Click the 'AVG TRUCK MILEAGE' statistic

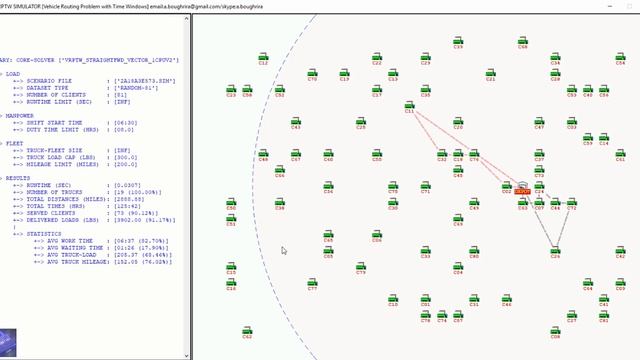[x=103, y=262]
